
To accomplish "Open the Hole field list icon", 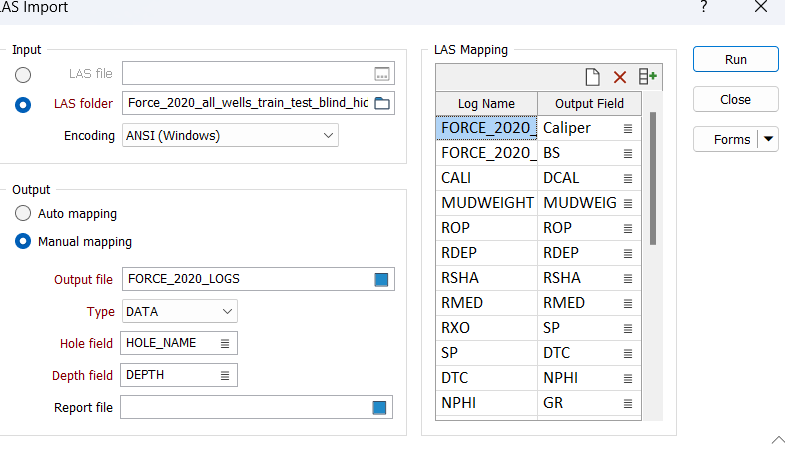I will coord(225,343).
